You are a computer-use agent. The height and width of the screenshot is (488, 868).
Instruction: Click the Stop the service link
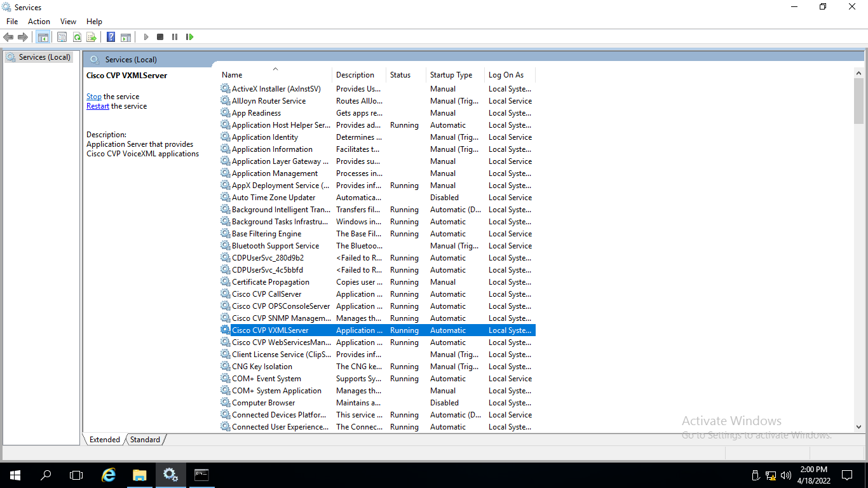93,97
